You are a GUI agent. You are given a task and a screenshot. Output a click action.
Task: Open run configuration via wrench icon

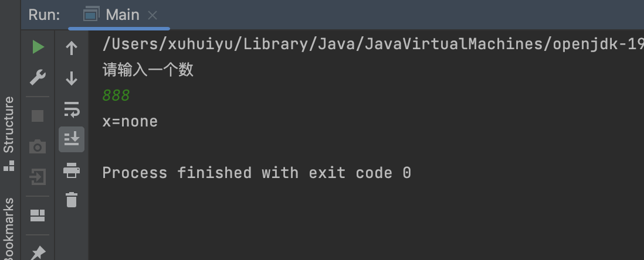pyautogui.click(x=38, y=77)
